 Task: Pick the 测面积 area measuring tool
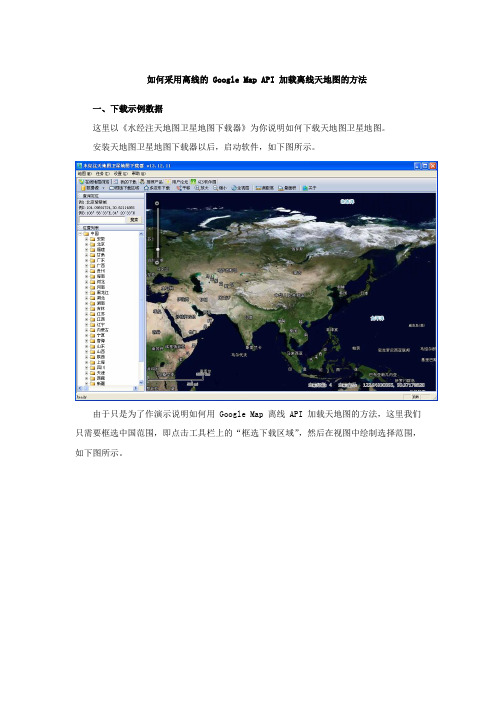[287, 188]
